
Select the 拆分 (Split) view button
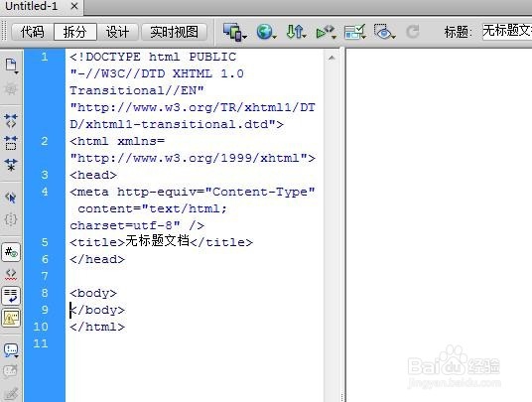pos(75,32)
